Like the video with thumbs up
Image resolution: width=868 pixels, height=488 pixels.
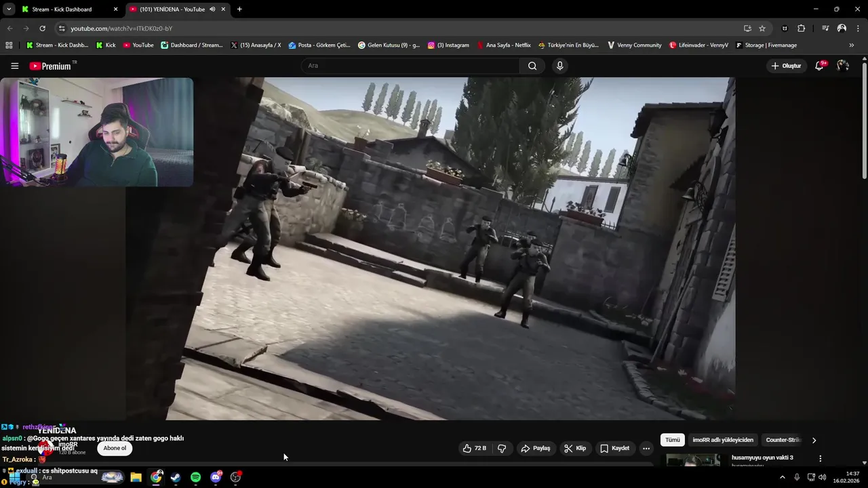[x=474, y=448]
